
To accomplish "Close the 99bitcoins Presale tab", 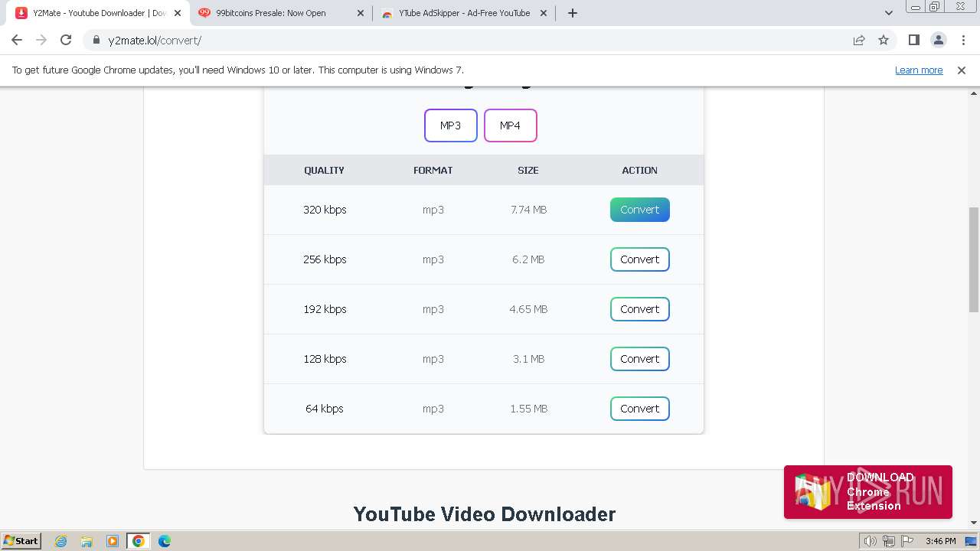I will tap(361, 13).
